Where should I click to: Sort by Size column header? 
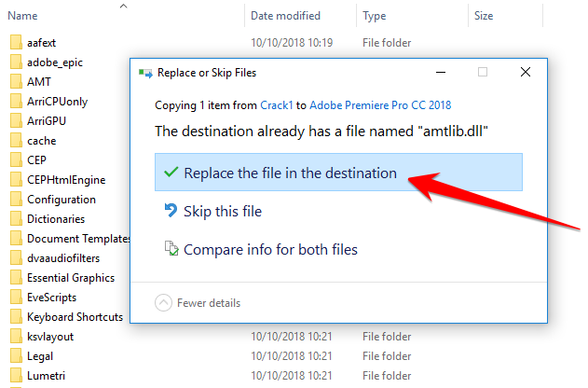[x=483, y=16]
